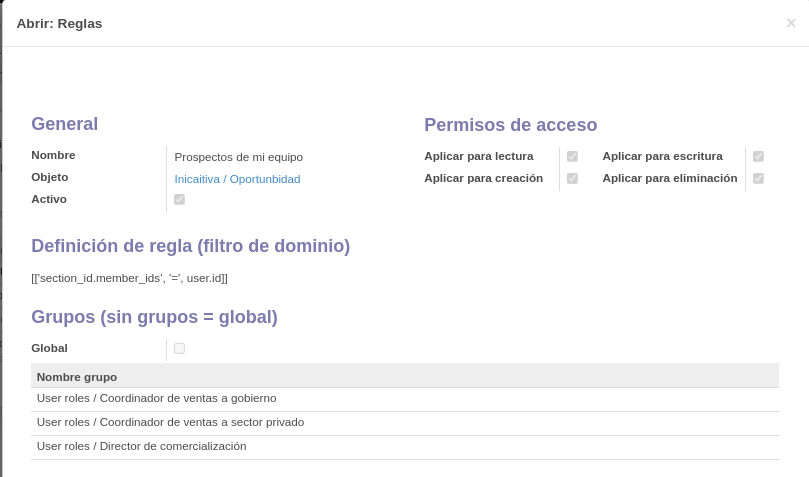
Task: Click the Definición de regla heading
Action: (x=190, y=246)
